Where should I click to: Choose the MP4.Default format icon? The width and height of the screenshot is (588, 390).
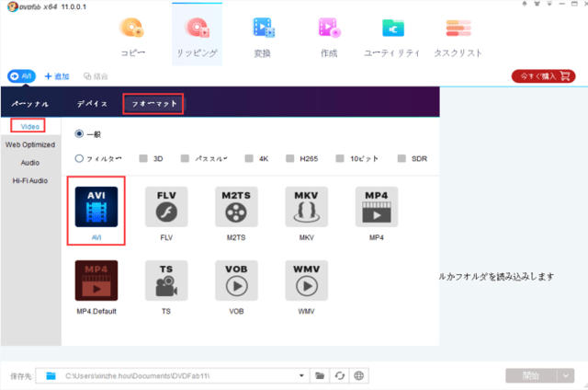[x=96, y=281]
